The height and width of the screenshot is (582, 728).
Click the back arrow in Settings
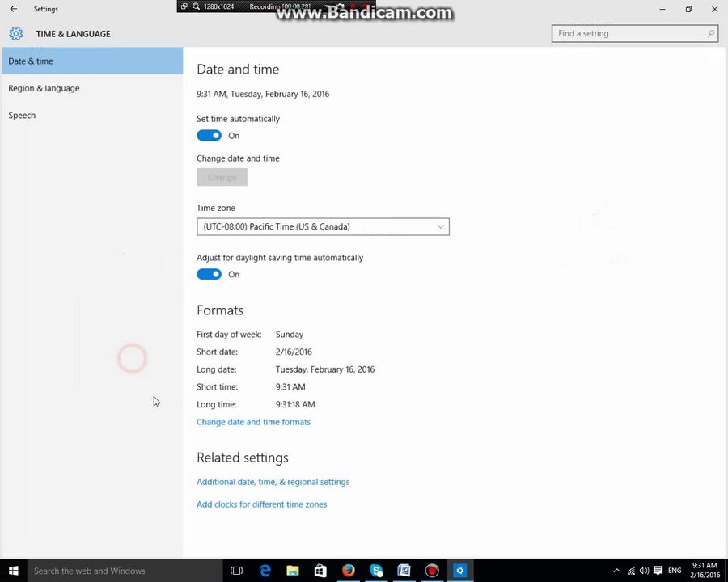[14, 9]
